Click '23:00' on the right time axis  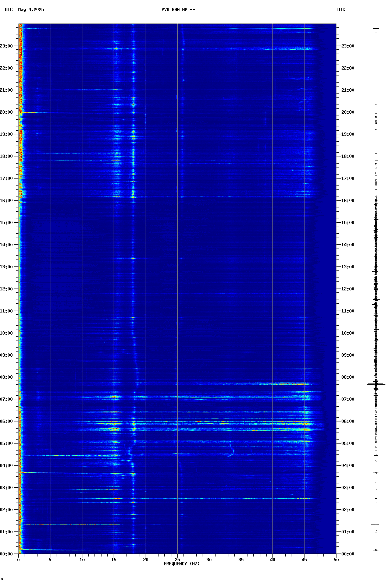(x=348, y=46)
